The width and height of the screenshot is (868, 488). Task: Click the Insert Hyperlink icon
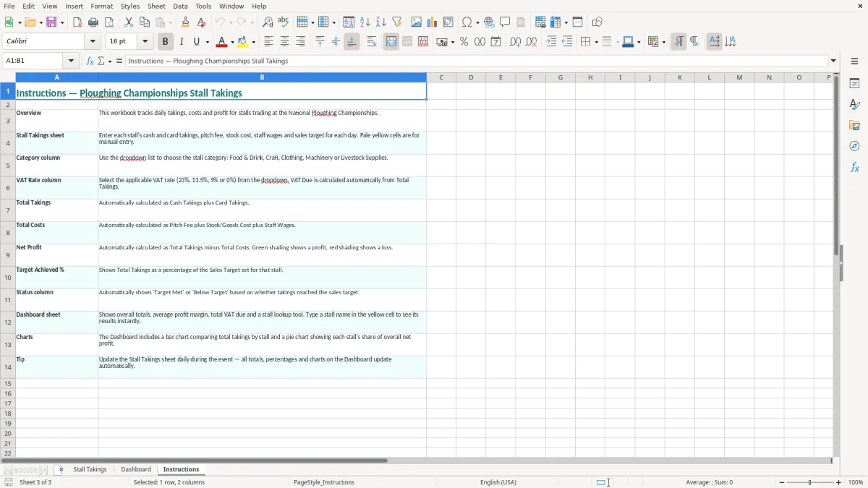pos(489,22)
